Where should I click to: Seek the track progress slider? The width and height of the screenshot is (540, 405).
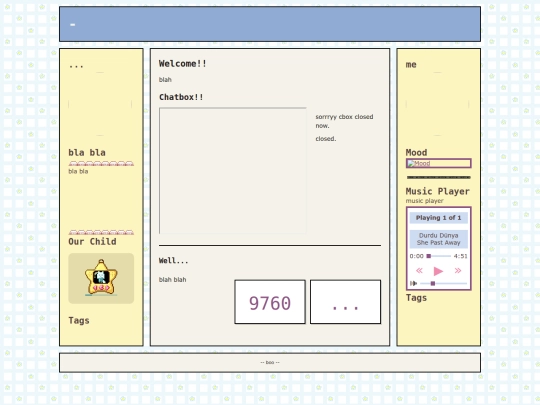pyautogui.click(x=439, y=256)
